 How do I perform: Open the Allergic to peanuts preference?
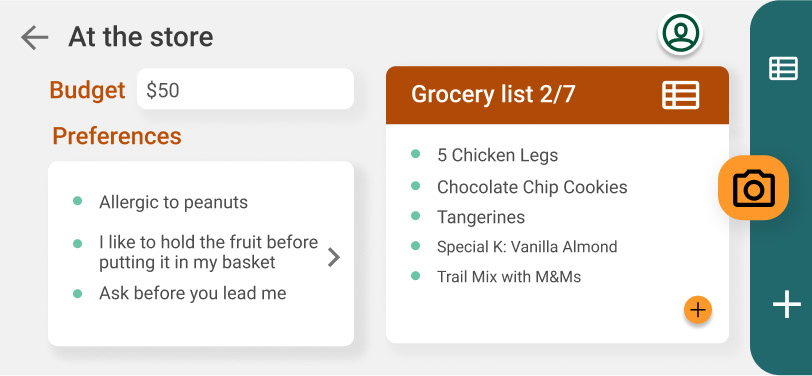pos(173,202)
